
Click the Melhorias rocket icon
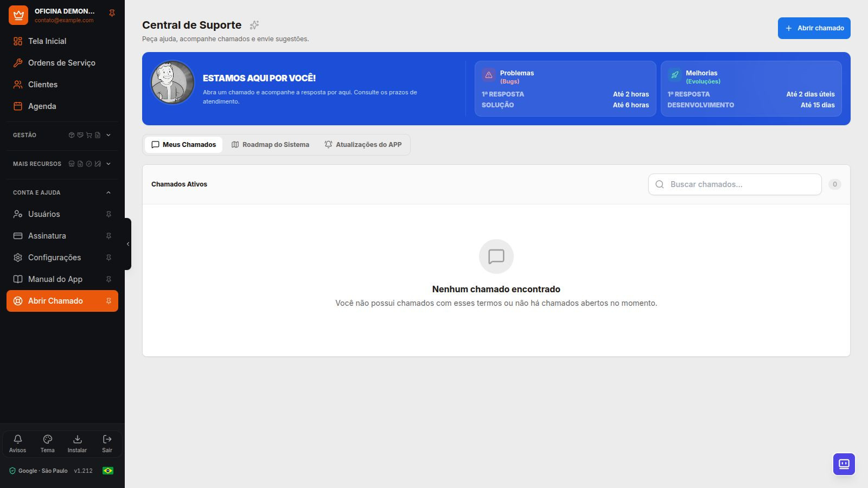[x=675, y=75]
